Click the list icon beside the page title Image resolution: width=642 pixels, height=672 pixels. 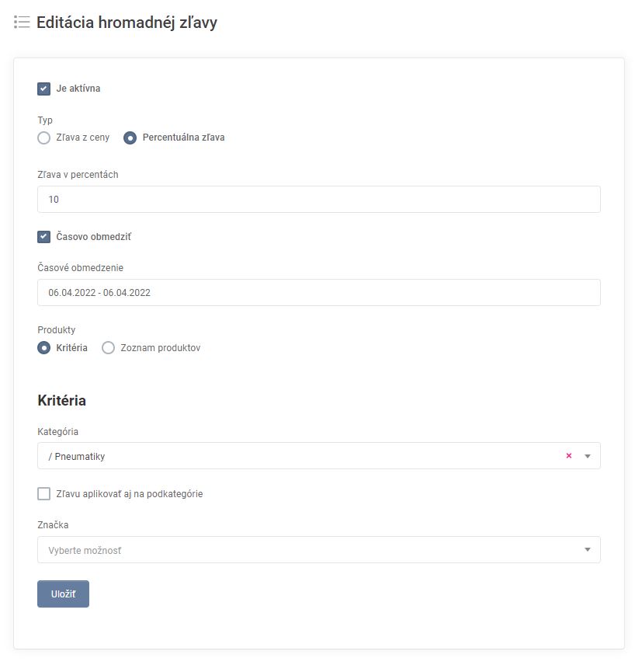[22, 23]
